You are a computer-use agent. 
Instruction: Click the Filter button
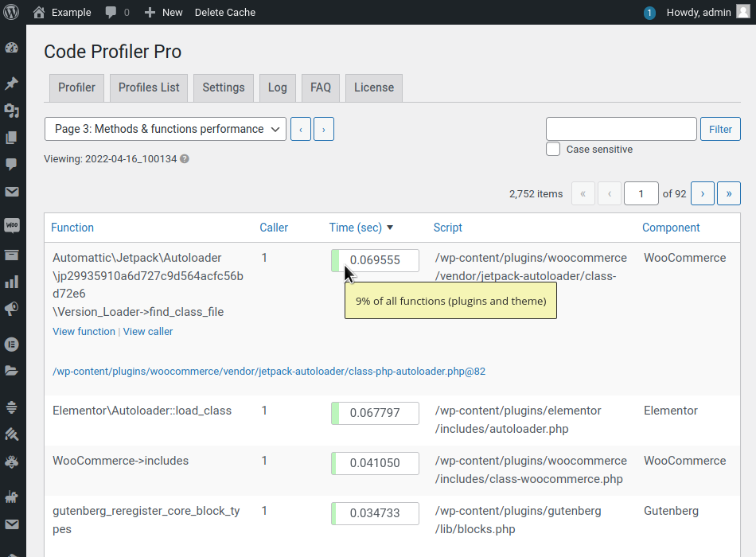(720, 129)
